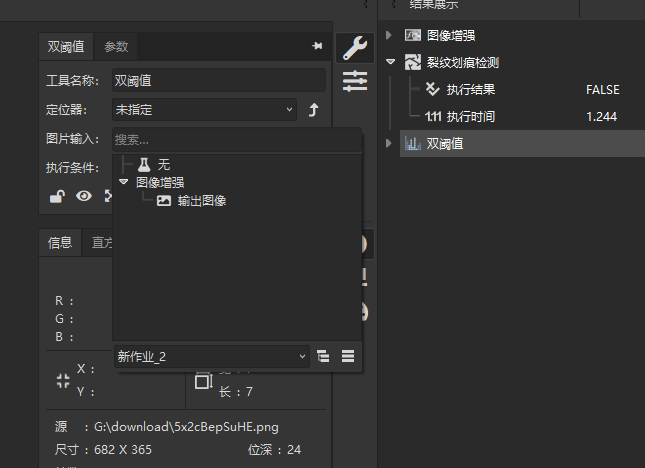Collapse the 图像增强 node in the input tree

pos(123,182)
